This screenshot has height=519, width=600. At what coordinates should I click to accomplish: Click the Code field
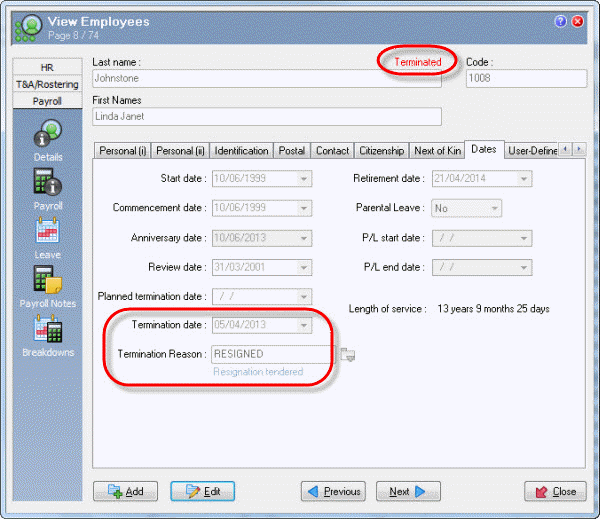526,78
